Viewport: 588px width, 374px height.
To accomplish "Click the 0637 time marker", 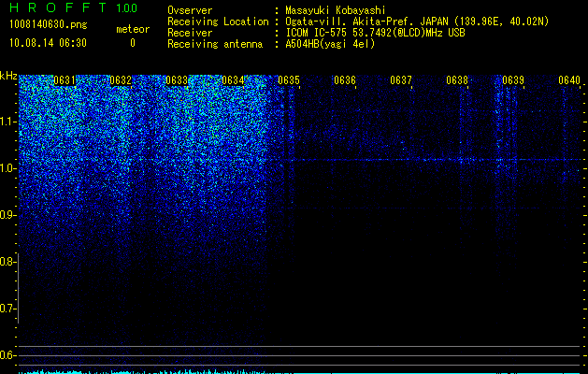I will 401,80.
